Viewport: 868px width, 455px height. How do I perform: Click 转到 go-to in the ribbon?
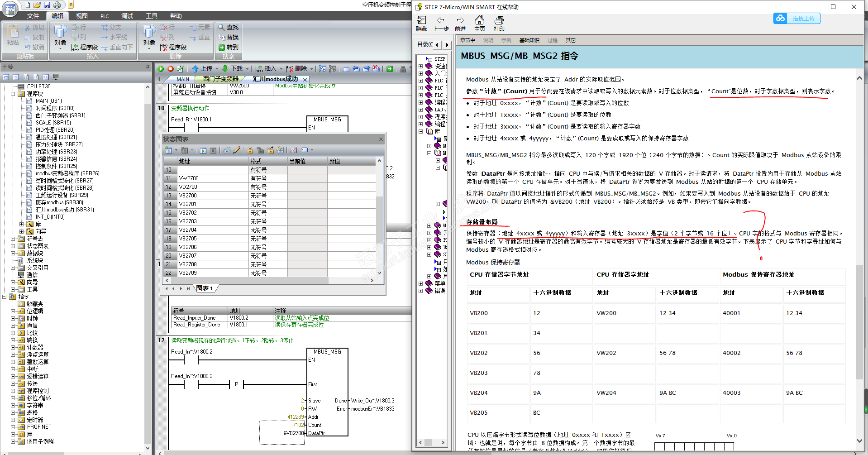229,47
